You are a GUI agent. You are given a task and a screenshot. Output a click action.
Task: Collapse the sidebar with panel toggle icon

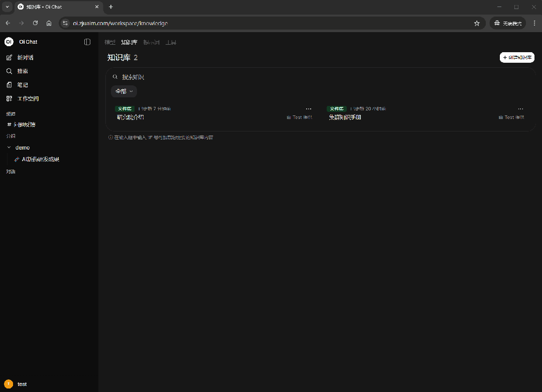pos(87,42)
